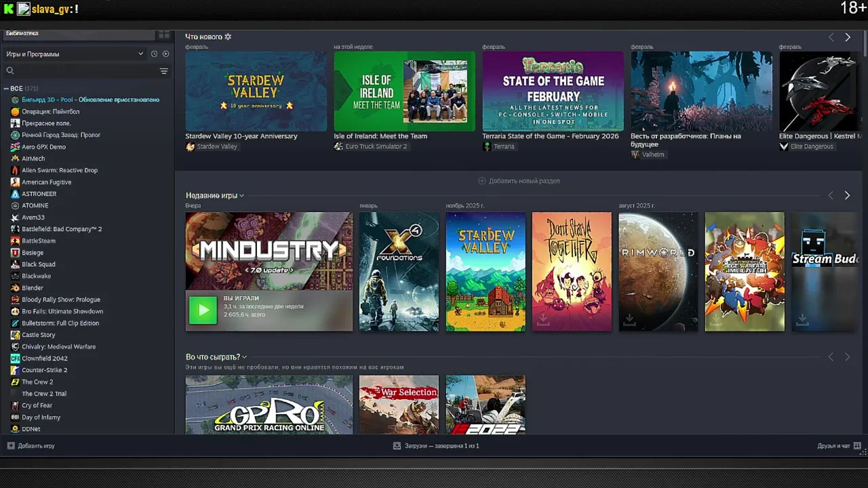Click the ASTRONEER icon in the library list
The image size is (868, 488).
click(15, 194)
